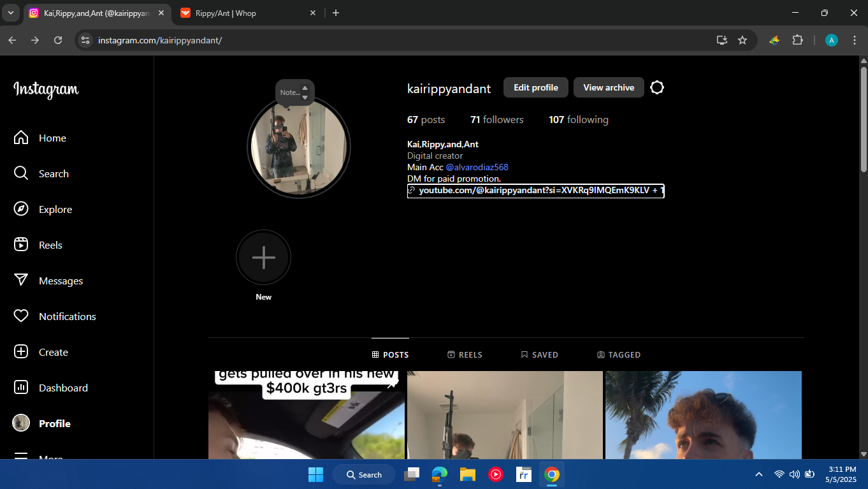View the 107 following list
Image resolution: width=868 pixels, height=489 pixels.
coord(579,120)
